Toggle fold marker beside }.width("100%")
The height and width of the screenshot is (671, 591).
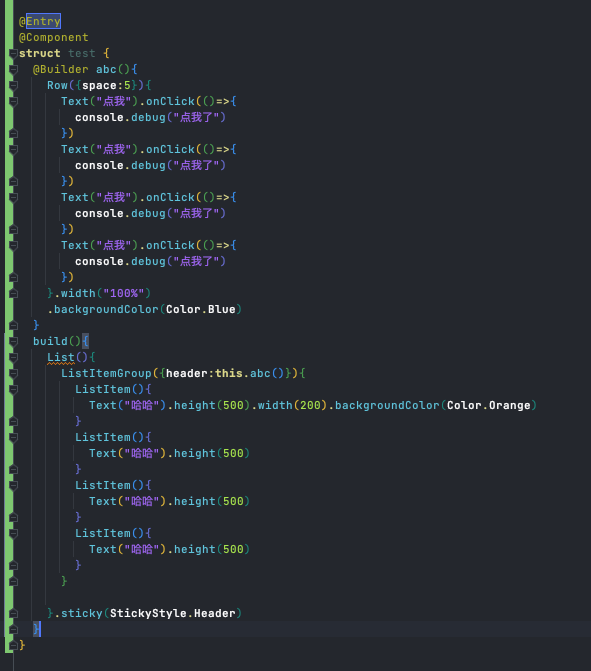13,294
